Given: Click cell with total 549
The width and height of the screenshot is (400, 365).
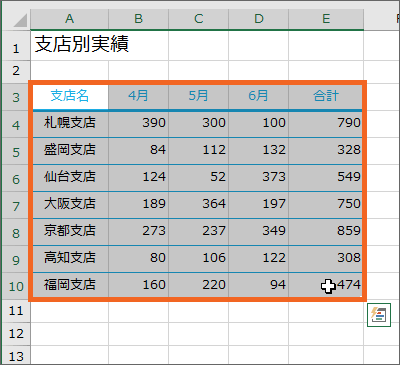Looking at the screenshot, I should click(325, 178).
